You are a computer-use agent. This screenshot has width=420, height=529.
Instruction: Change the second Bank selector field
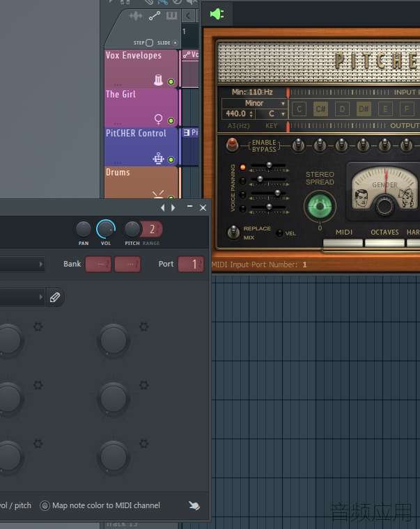coord(127,264)
